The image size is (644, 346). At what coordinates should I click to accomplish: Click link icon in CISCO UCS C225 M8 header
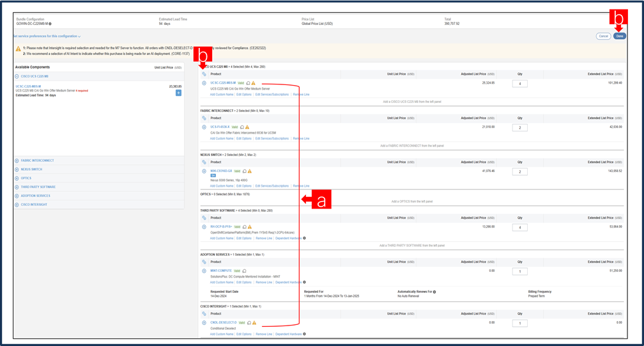tap(204, 74)
